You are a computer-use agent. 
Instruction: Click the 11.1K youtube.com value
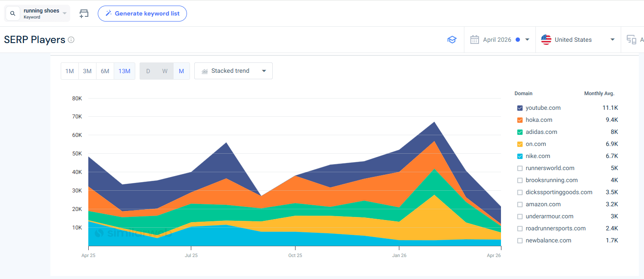point(610,108)
